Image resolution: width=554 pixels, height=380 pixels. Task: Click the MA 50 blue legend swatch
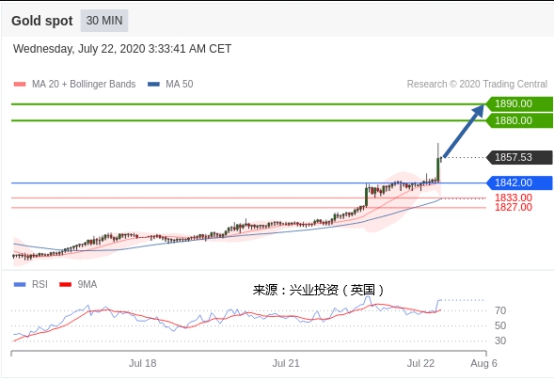[x=154, y=84]
